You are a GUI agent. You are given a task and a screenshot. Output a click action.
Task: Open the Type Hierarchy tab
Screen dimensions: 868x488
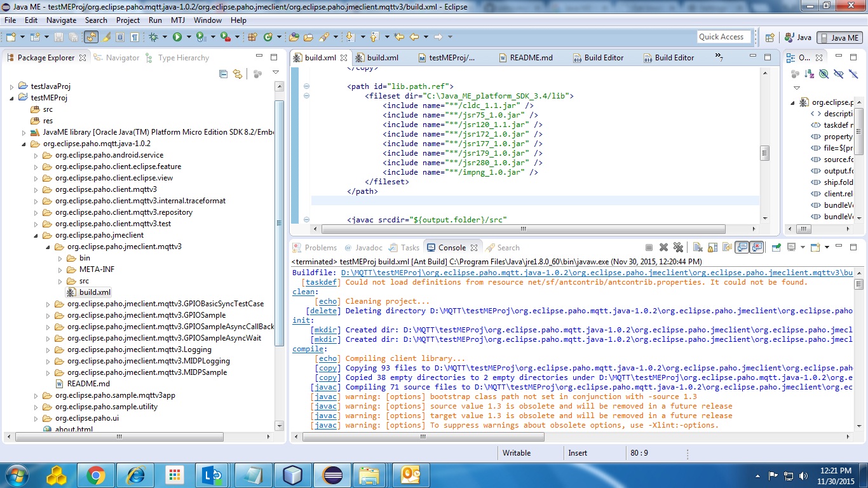click(177, 58)
